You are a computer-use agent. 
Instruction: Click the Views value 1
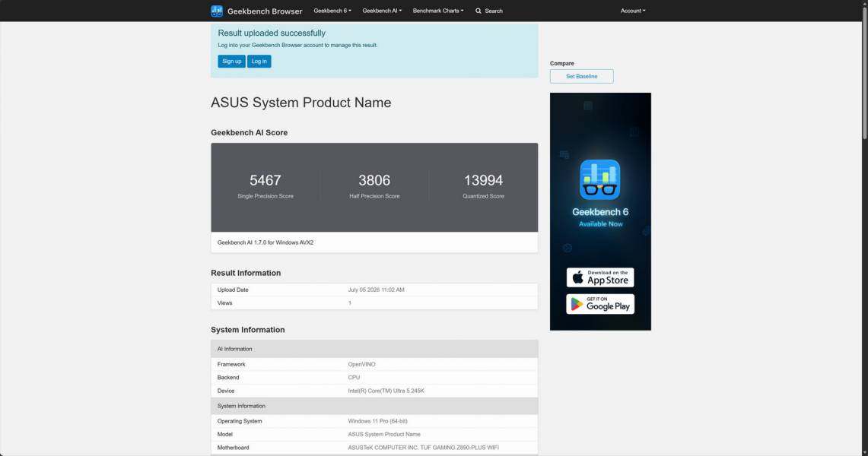click(349, 303)
